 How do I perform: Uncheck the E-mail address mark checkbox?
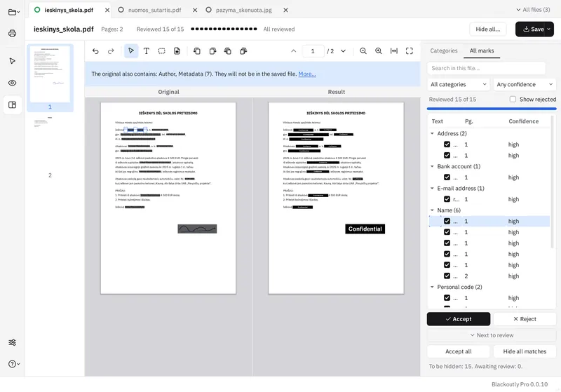tap(447, 199)
